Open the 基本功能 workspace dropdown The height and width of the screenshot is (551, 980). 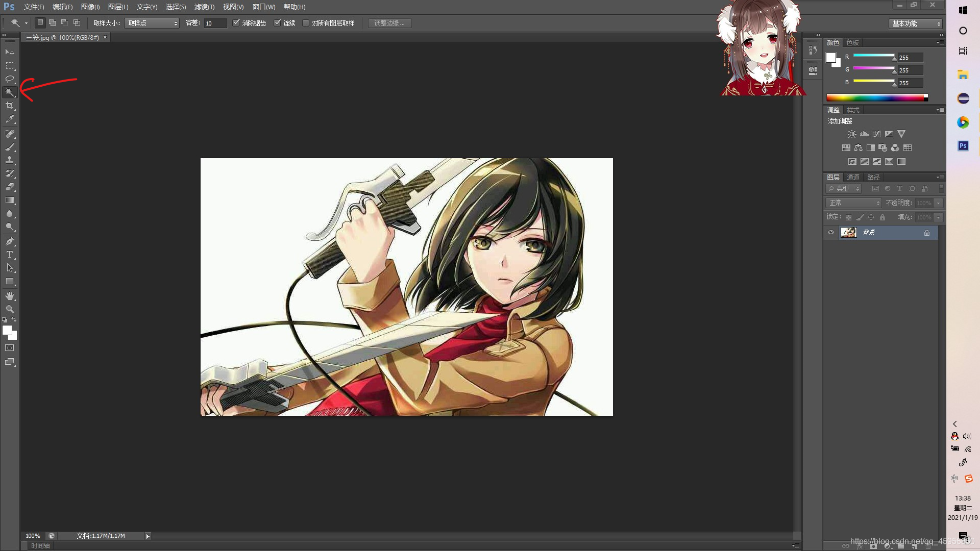pos(916,23)
